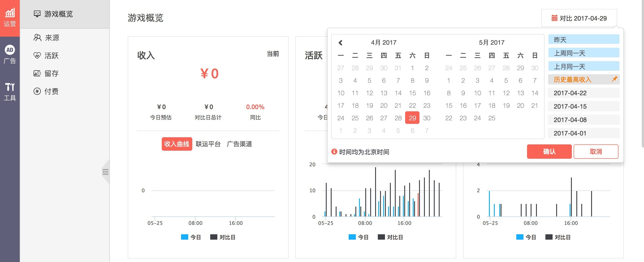Switch to the 广告渠道 tab
Image resolution: width=644 pixels, height=262 pixels.
tap(239, 144)
